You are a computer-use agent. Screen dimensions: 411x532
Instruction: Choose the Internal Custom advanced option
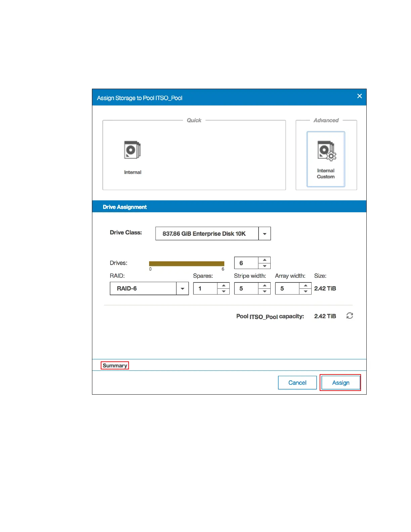click(x=326, y=159)
